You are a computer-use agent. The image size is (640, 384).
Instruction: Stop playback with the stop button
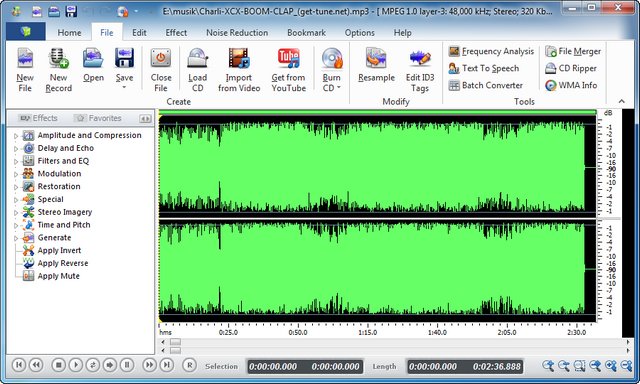coord(58,365)
